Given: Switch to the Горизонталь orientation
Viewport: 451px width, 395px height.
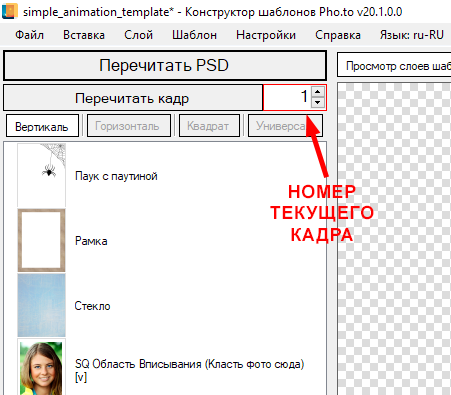Looking at the screenshot, I should pos(129,126).
